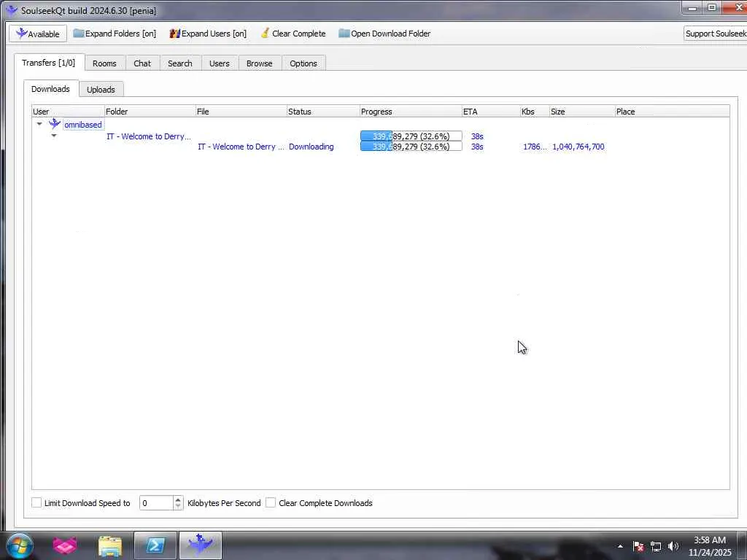Screen dimensions: 747x560
Task: Click the Downloading status text
Action: click(311, 147)
